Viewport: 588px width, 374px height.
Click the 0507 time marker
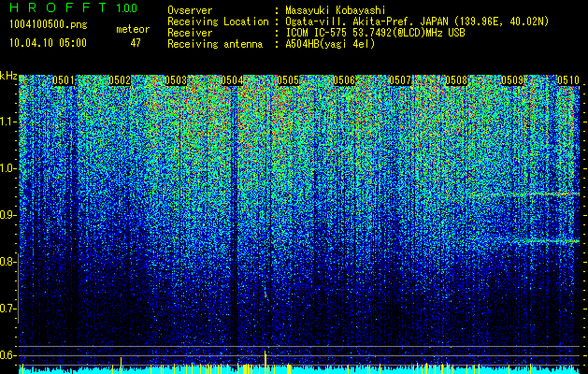[x=400, y=80]
